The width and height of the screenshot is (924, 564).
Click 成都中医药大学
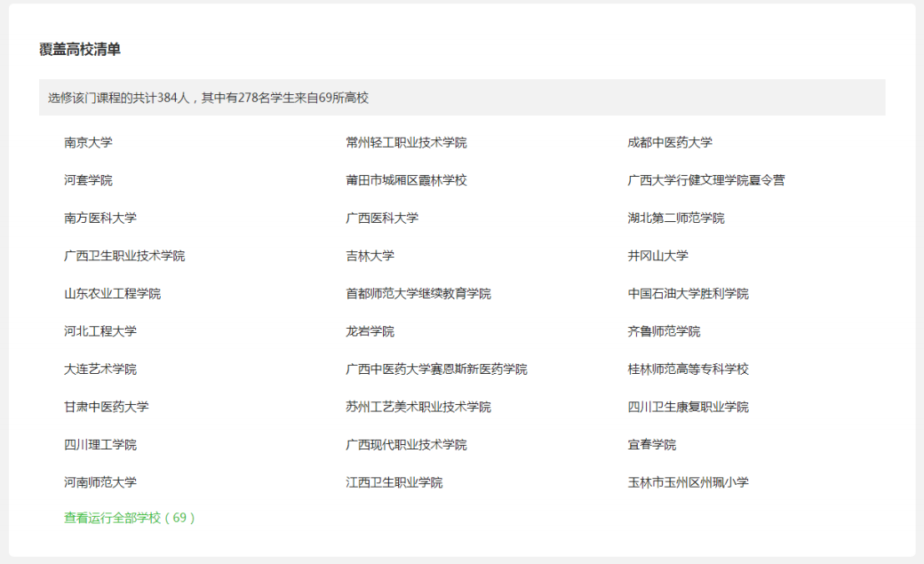click(670, 143)
